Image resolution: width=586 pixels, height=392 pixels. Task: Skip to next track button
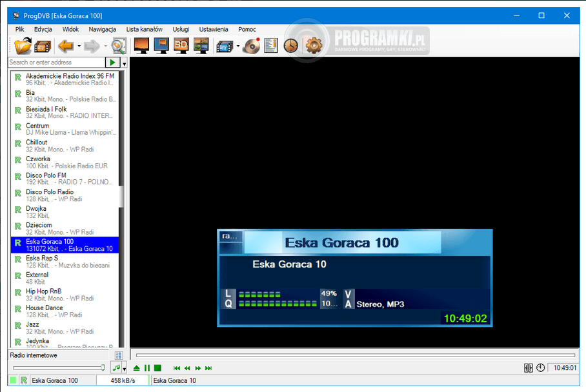pyautogui.click(x=208, y=368)
